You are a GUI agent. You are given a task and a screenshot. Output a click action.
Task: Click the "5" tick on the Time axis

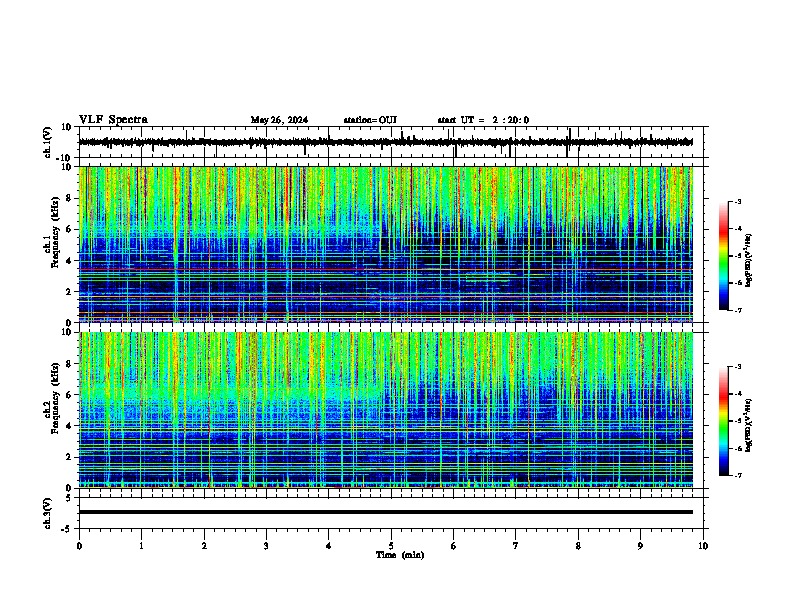391,545
